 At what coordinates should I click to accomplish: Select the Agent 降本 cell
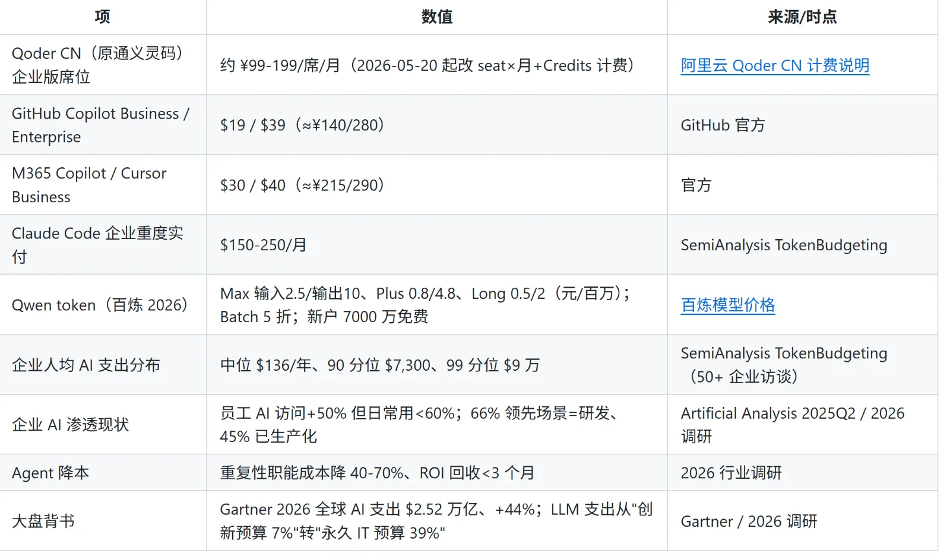click(x=103, y=472)
